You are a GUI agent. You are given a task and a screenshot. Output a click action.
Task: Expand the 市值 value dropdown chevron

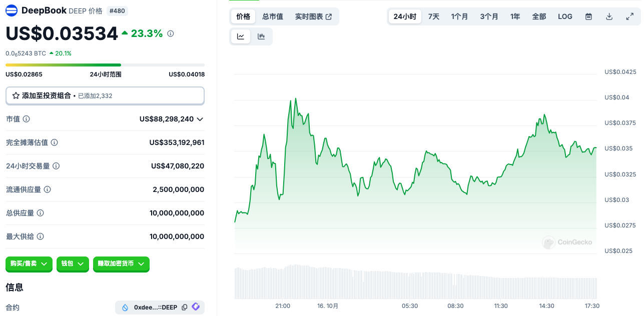200,119
